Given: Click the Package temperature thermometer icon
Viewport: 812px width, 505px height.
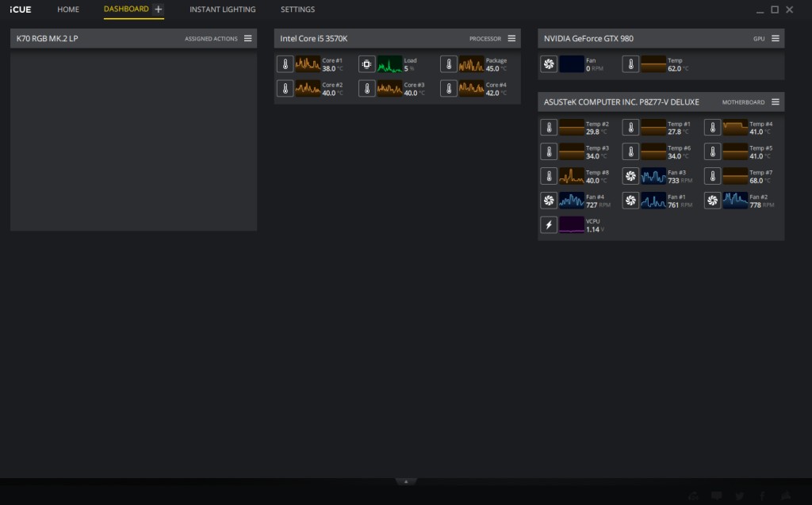Looking at the screenshot, I should click(x=449, y=64).
